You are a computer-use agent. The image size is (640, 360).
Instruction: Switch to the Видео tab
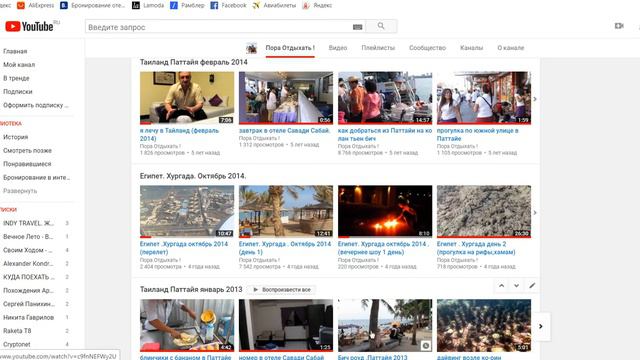point(338,48)
